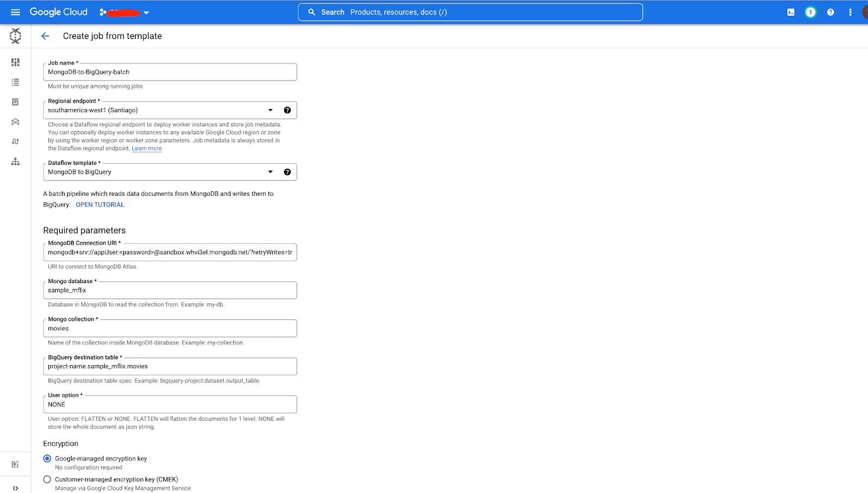Open the Dataflow overview dashboard sidebar icon
868x493 pixels.
pyautogui.click(x=15, y=62)
